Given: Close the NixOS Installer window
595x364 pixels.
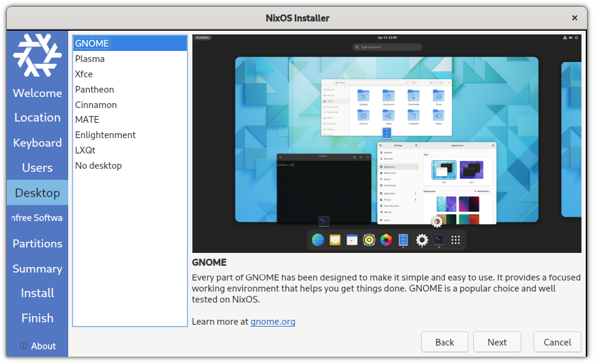Looking at the screenshot, I should coord(575,18).
